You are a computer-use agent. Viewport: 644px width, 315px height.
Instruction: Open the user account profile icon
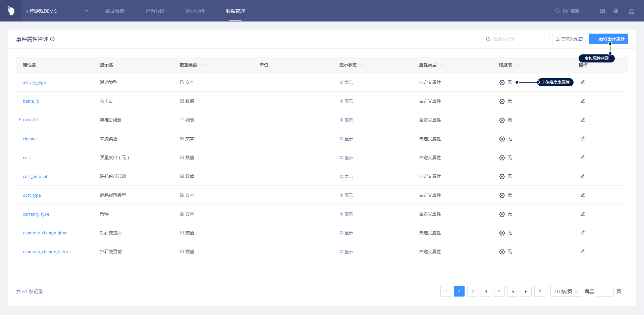631,11
